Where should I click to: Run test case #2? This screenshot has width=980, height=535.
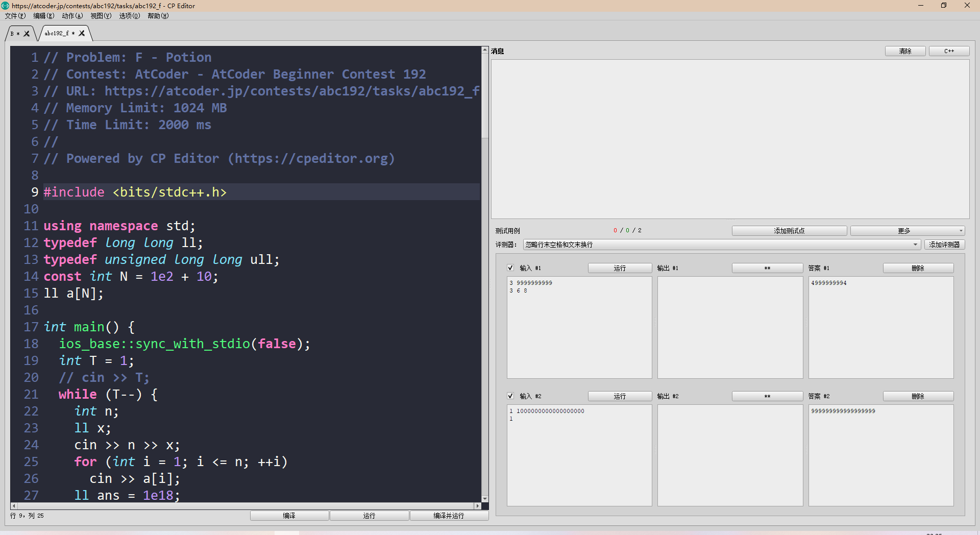[620, 396]
